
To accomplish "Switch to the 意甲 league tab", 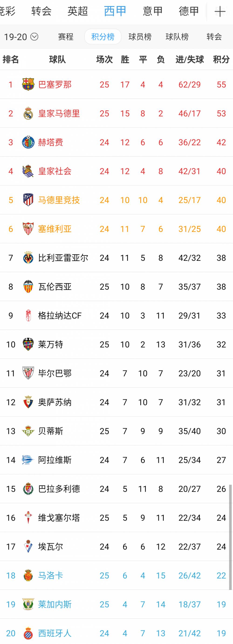I will (x=152, y=11).
